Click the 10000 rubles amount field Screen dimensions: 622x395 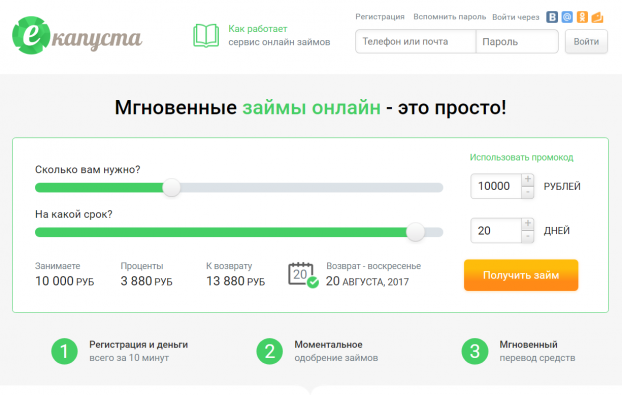click(496, 186)
